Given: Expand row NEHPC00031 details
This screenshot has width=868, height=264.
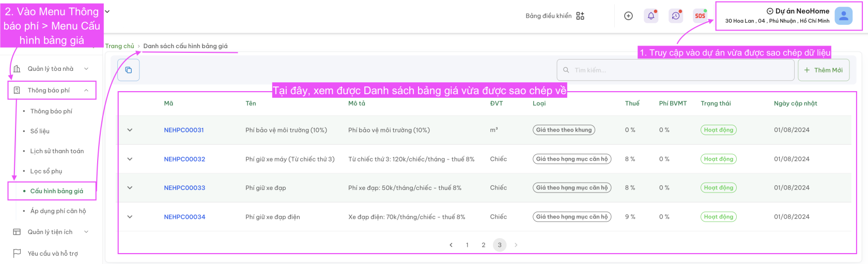Looking at the screenshot, I should click(130, 130).
